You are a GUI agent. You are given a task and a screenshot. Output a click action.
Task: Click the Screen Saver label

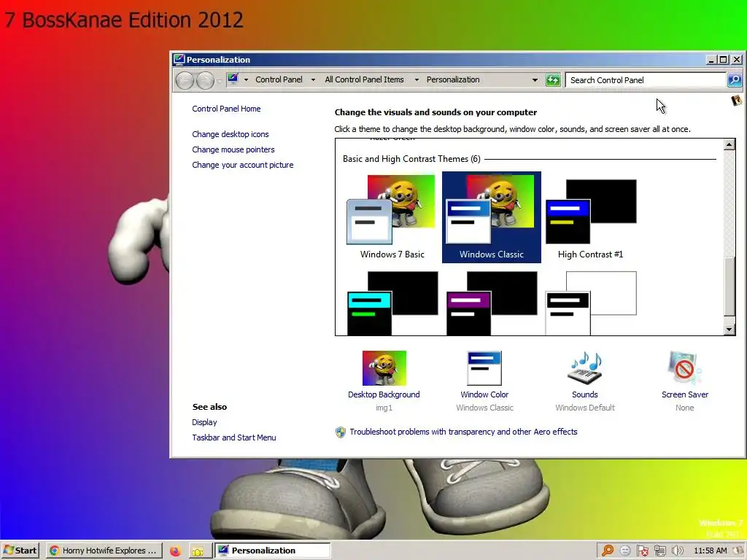click(684, 394)
